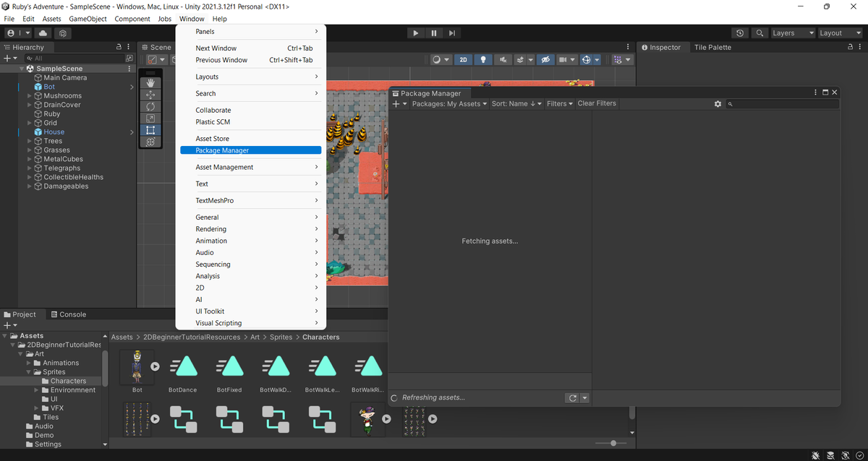Image resolution: width=868 pixels, height=461 pixels.
Task: Click the Package Manager refresh button
Action: (573, 398)
